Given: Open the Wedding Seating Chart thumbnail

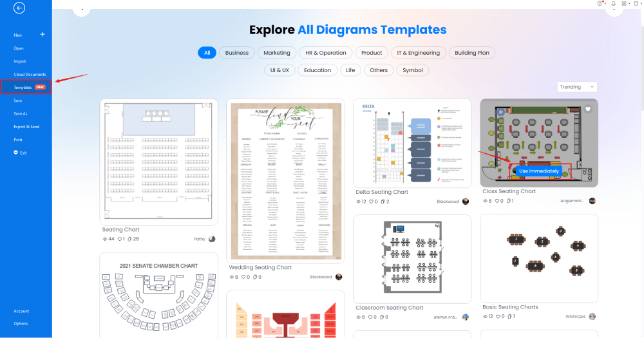Looking at the screenshot, I should (285, 181).
